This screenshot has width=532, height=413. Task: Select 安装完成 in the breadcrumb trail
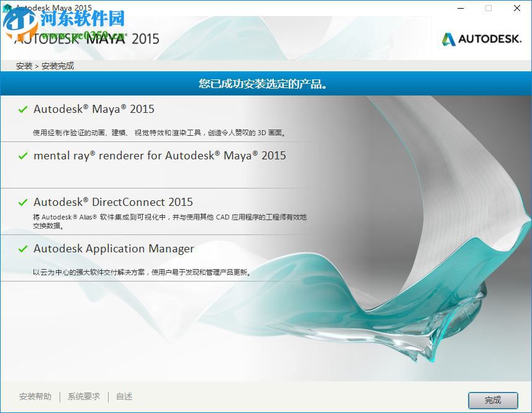(58, 65)
